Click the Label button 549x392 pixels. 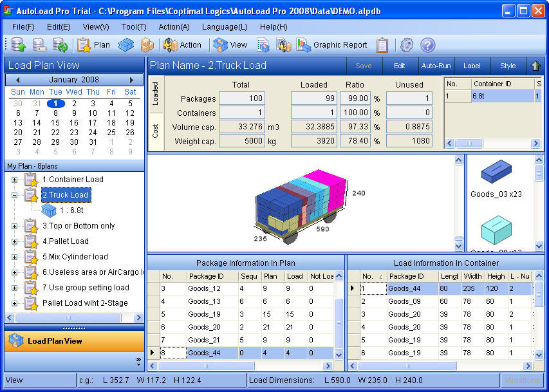point(472,66)
